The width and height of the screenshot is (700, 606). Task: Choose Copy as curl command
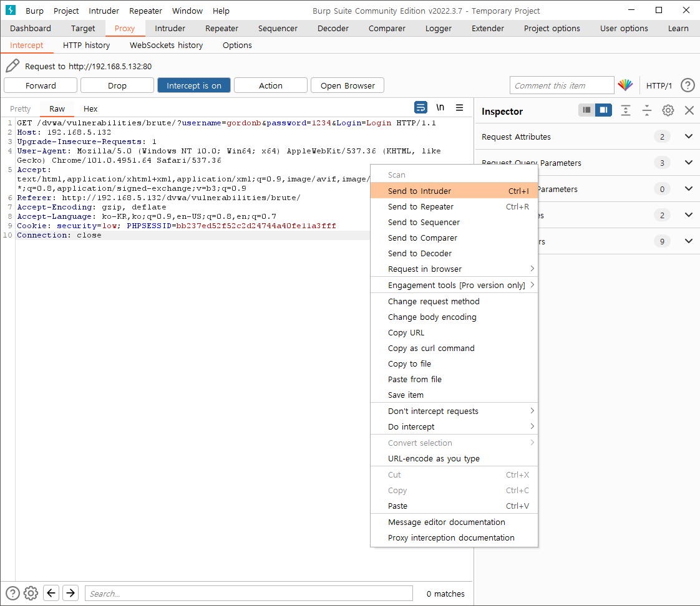pos(454,348)
